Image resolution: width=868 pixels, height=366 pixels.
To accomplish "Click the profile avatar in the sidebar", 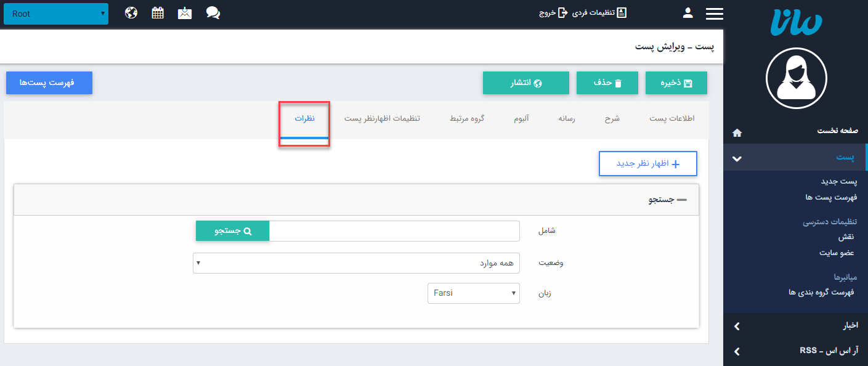I will (x=796, y=79).
